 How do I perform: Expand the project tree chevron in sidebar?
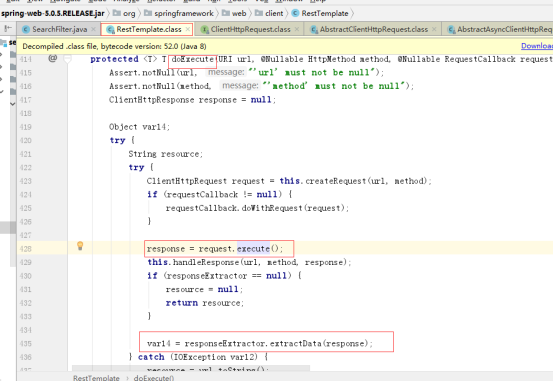[x=13, y=104]
